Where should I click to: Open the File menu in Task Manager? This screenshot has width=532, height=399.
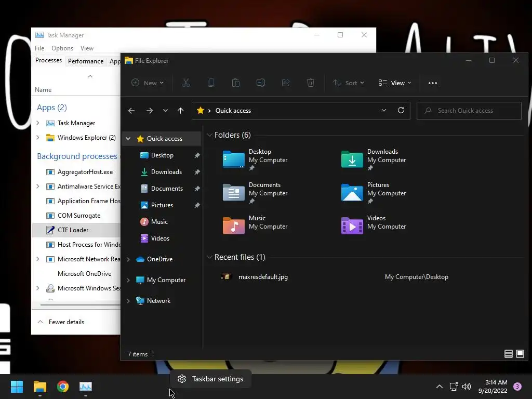point(39,48)
